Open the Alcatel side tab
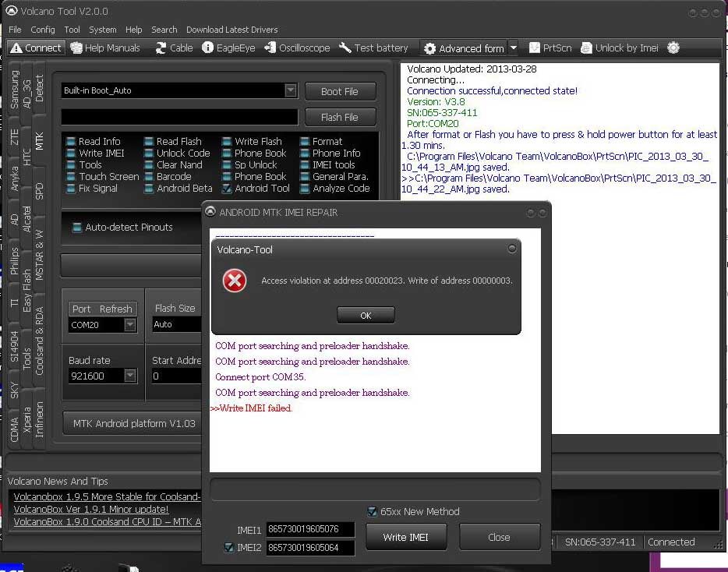 pos(27,218)
